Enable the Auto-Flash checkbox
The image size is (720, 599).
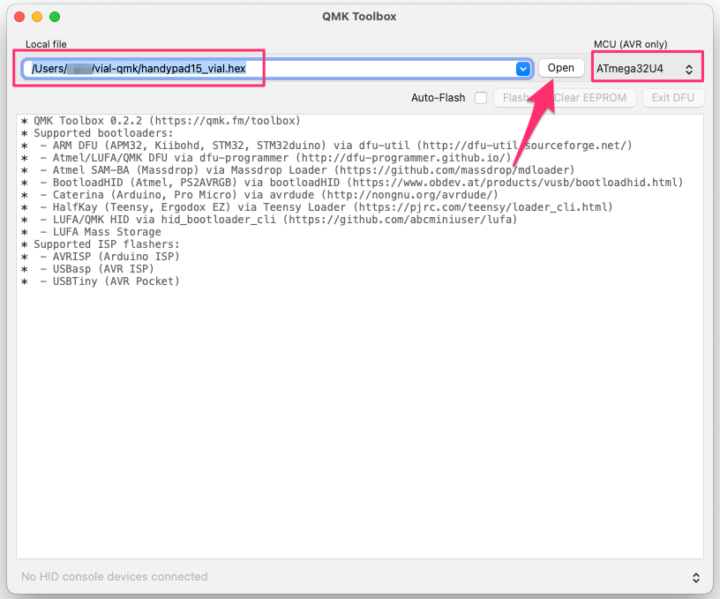(x=481, y=98)
